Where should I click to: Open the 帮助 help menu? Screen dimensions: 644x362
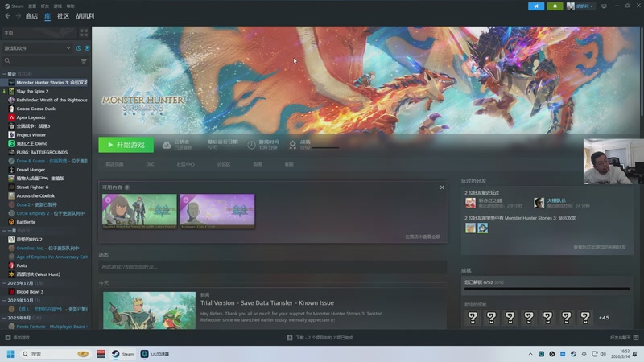71,6
